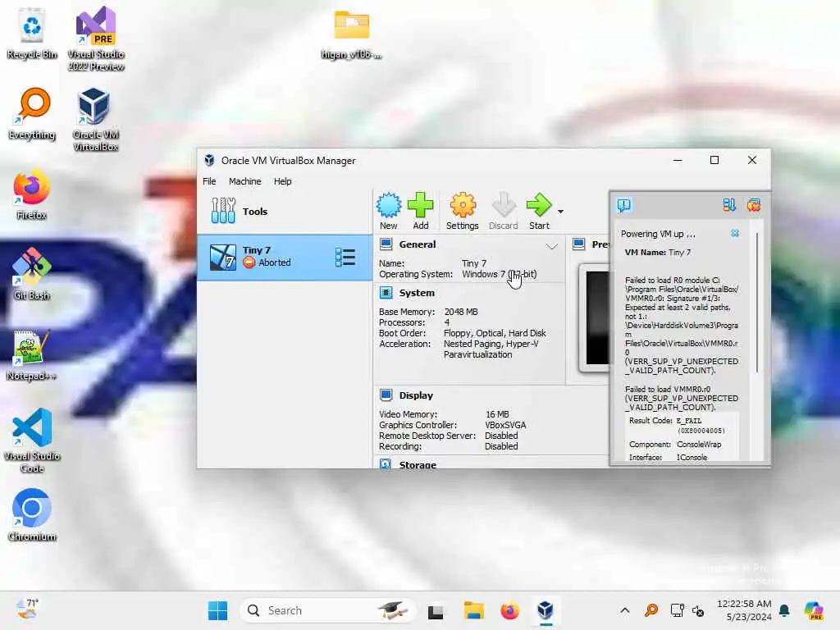Click the Discard toolbar icon
The width and height of the screenshot is (840, 630).
503,211
